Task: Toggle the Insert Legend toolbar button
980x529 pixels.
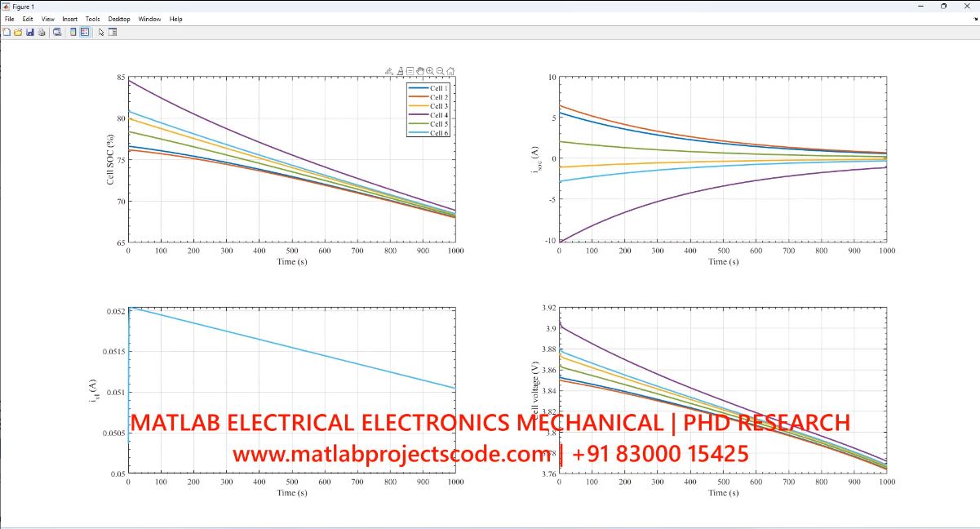Action: (x=84, y=32)
